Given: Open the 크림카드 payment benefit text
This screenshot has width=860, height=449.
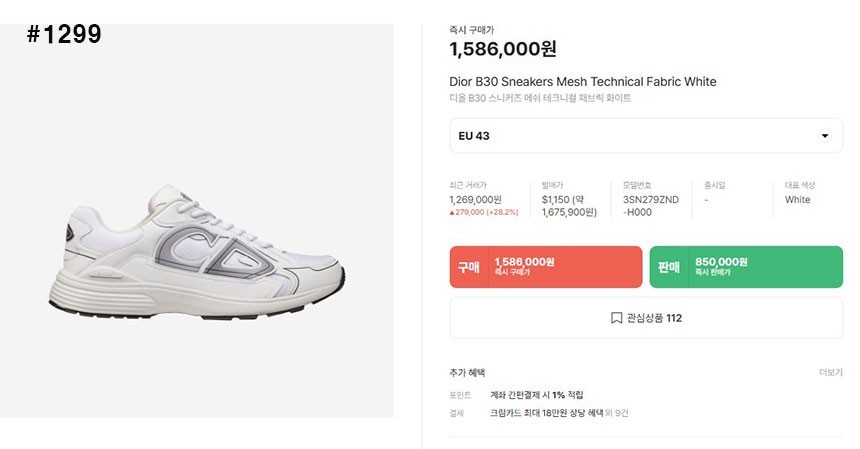Looking at the screenshot, I should coord(559,413).
